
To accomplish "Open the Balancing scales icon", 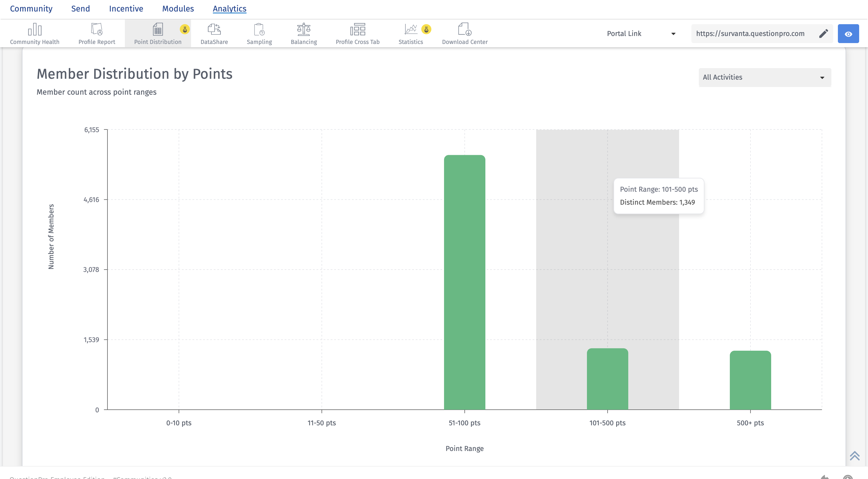I will pyautogui.click(x=303, y=29).
